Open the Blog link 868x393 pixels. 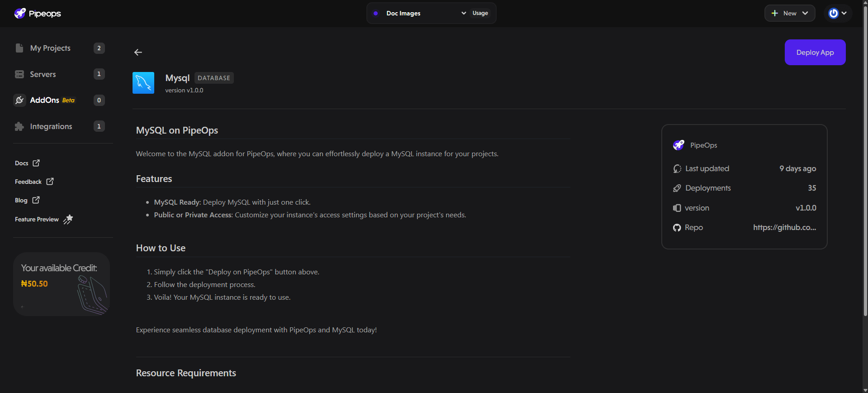click(27, 200)
